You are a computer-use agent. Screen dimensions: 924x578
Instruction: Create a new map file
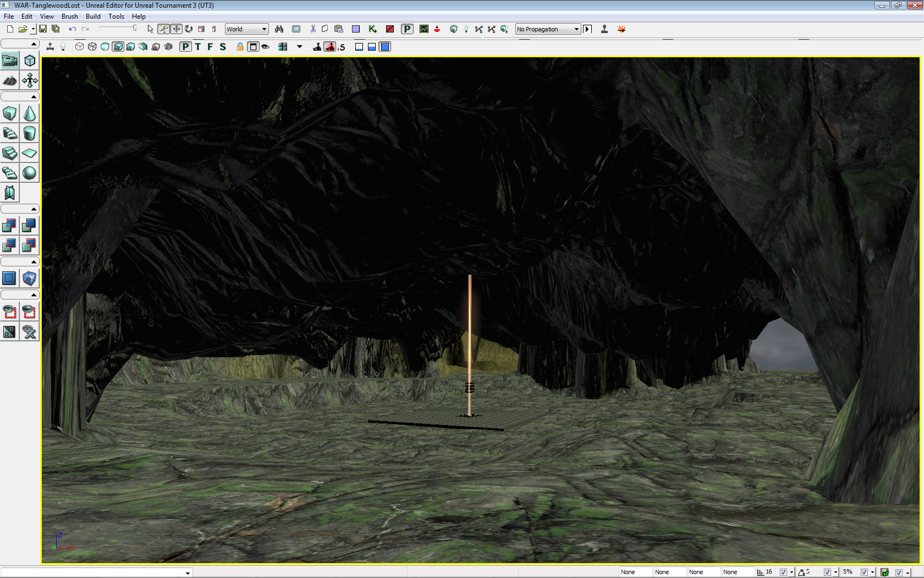[10, 29]
